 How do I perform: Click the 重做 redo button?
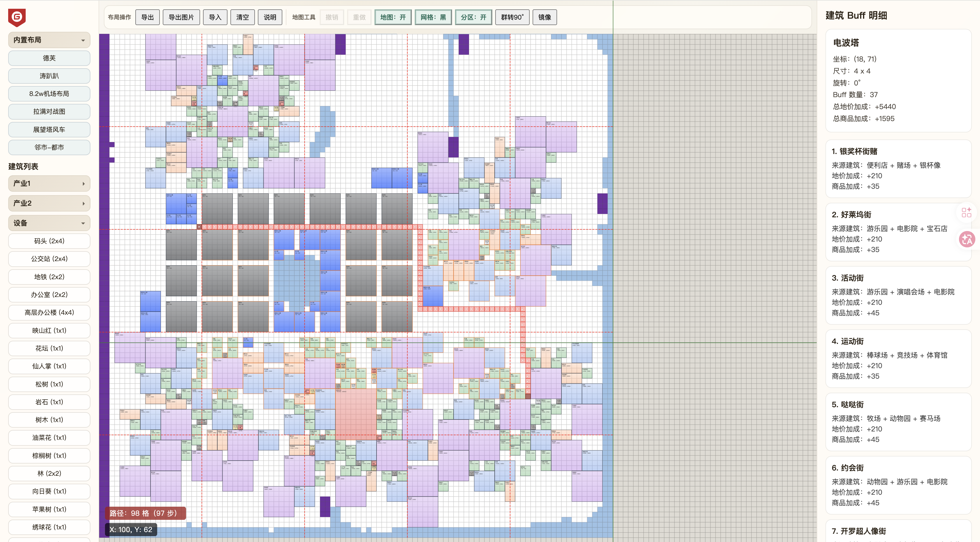[359, 17]
